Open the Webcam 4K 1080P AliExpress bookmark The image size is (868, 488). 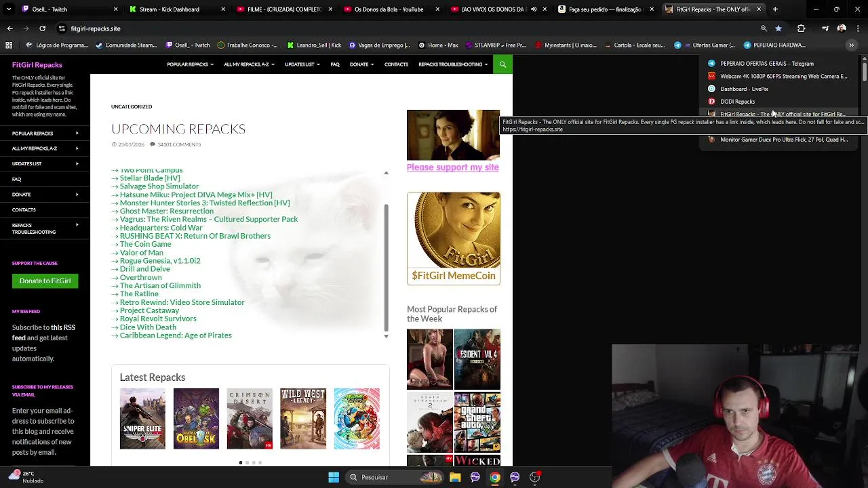click(x=778, y=77)
